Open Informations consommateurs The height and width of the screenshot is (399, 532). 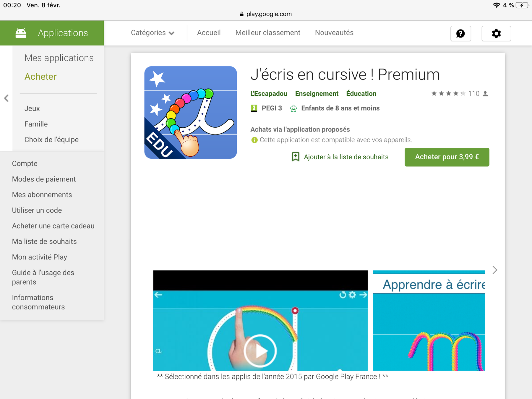(38, 302)
